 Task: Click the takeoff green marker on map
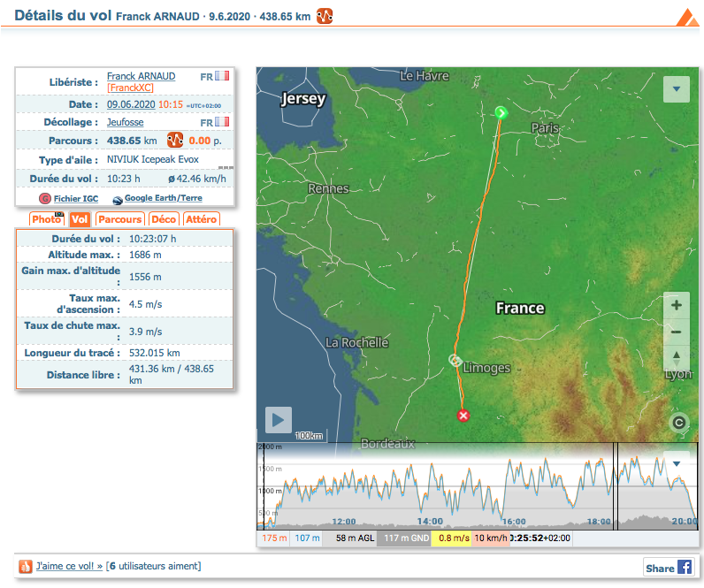coord(501,112)
